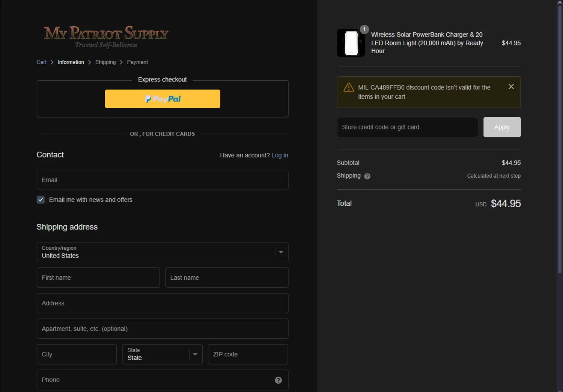Image resolution: width=563 pixels, height=392 pixels.
Task: Open the Country/region dropdown
Action: pyautogui.click(x=163, y=252)
